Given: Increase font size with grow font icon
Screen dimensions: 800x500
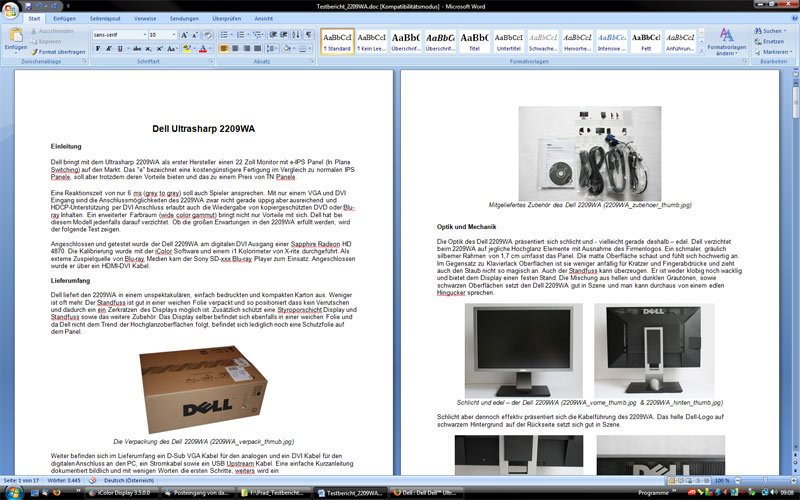Looking at the screenshot, I should (184, 35).
